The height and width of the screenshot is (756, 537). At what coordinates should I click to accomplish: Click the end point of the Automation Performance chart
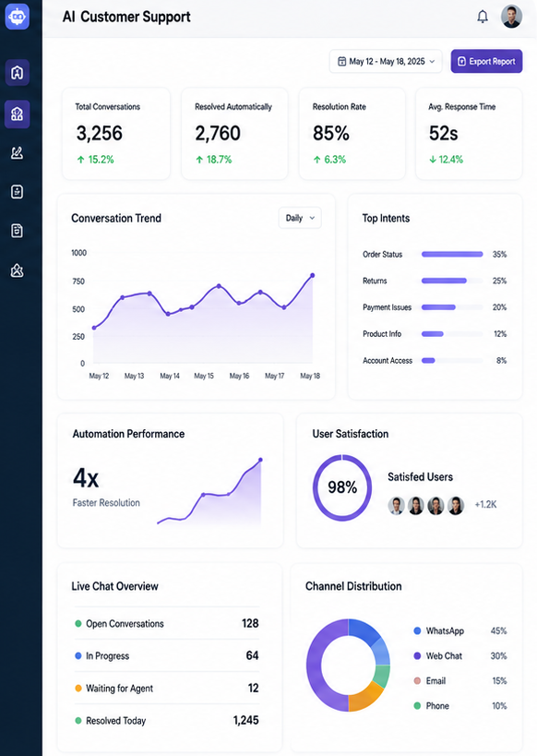pos(261,460)
